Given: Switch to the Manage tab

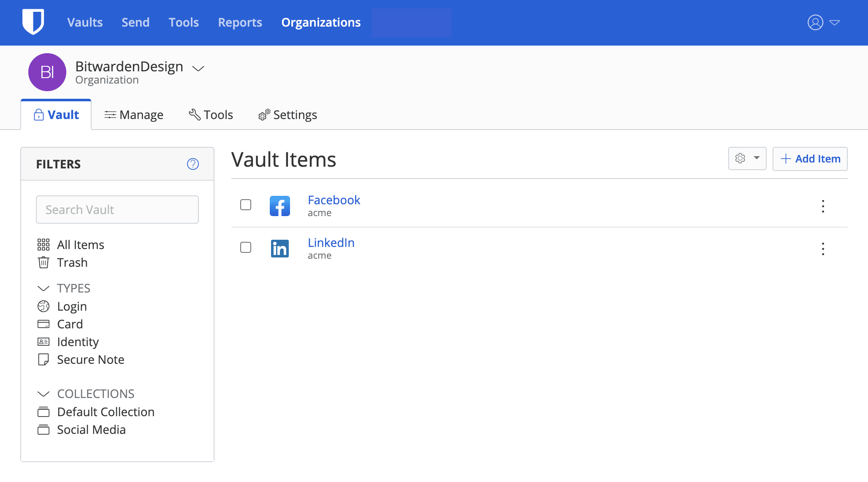Looking at the screenshot, I should tap(134, 114).
